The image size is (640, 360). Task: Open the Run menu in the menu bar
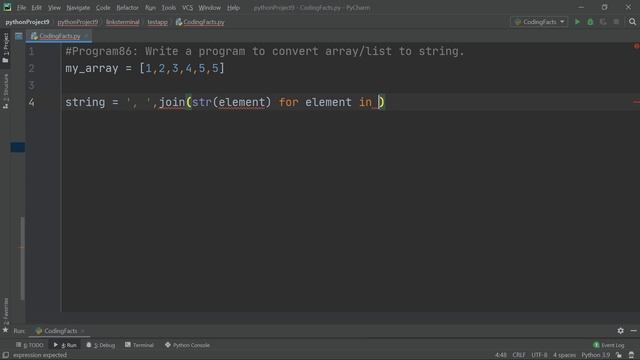150,8
